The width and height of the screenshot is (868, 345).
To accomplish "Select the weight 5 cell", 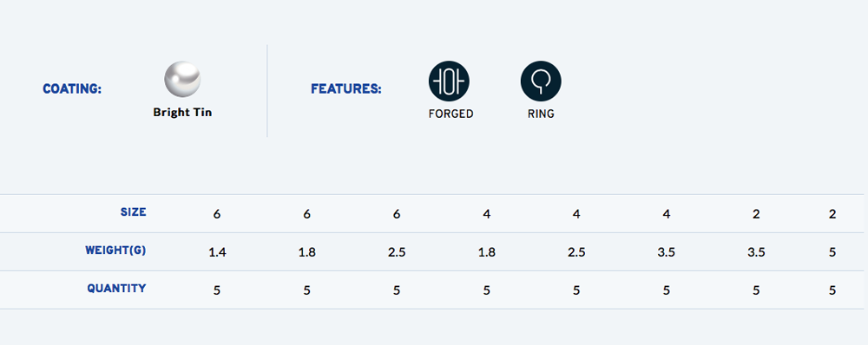I will click(832, 252).
